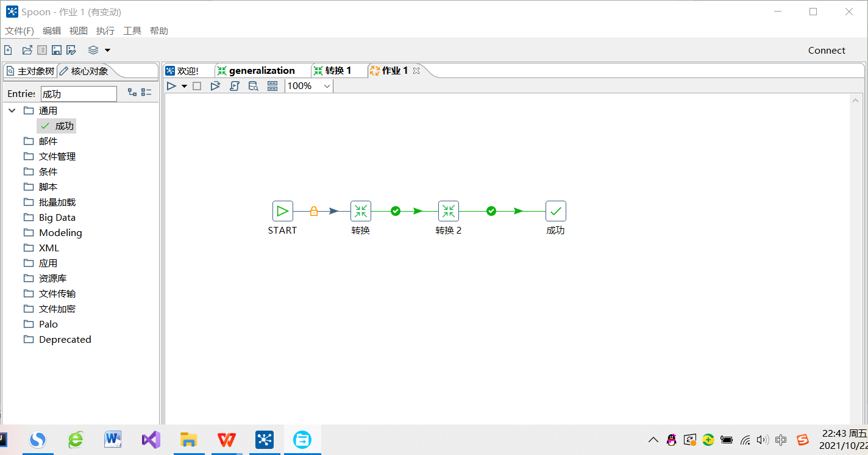
Task: Click green check between 转换 and 转换 2
Action: coord(396,211)
